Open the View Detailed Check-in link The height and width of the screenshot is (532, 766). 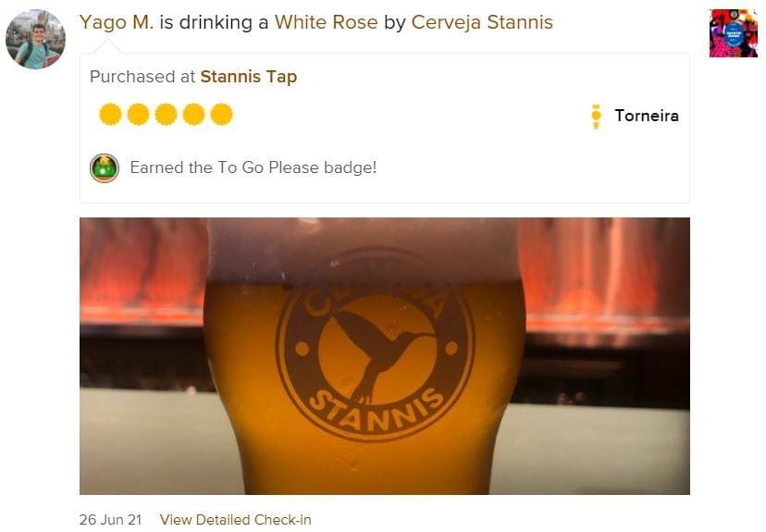pyautogui.click(x=236, y=520)
